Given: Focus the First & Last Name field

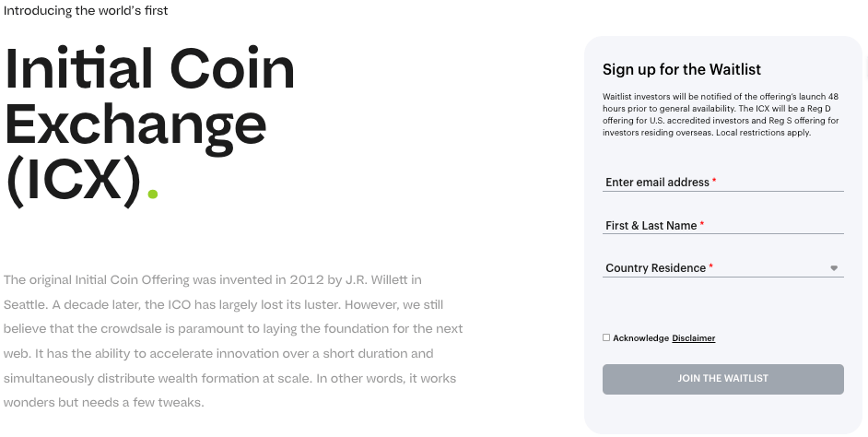Looking at the screenshot, I should click(x=722, y=226).
